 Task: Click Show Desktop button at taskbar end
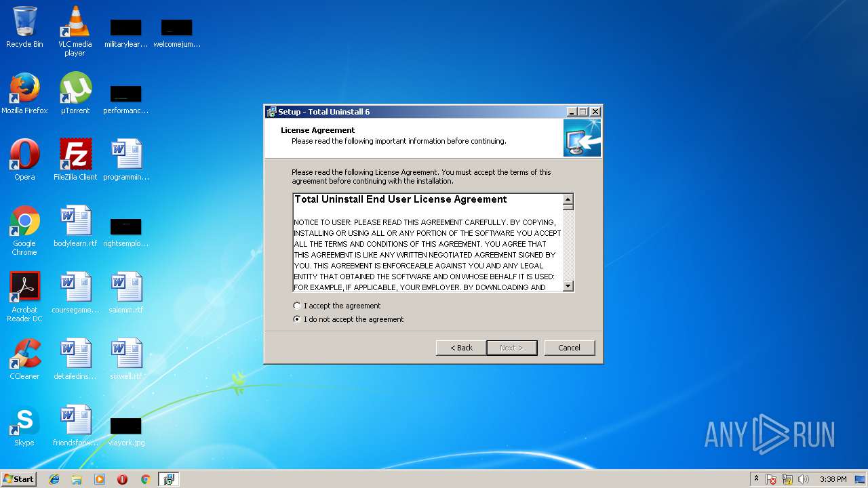(x=860, y=479)
